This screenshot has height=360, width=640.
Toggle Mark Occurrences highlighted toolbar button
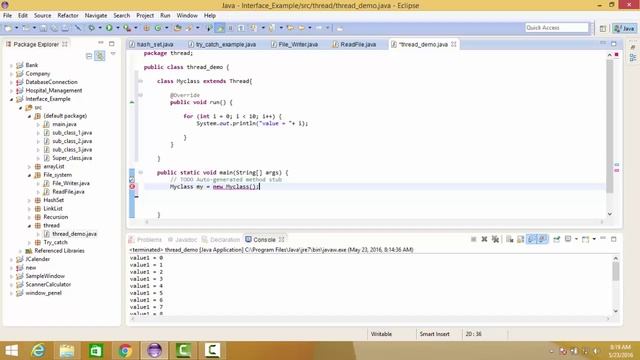point(220,28)
